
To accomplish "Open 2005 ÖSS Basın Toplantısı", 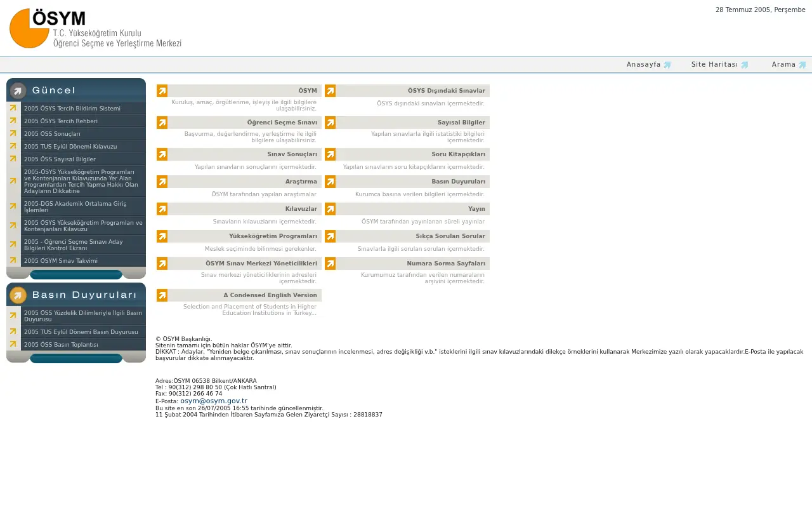I will [61, 345].
